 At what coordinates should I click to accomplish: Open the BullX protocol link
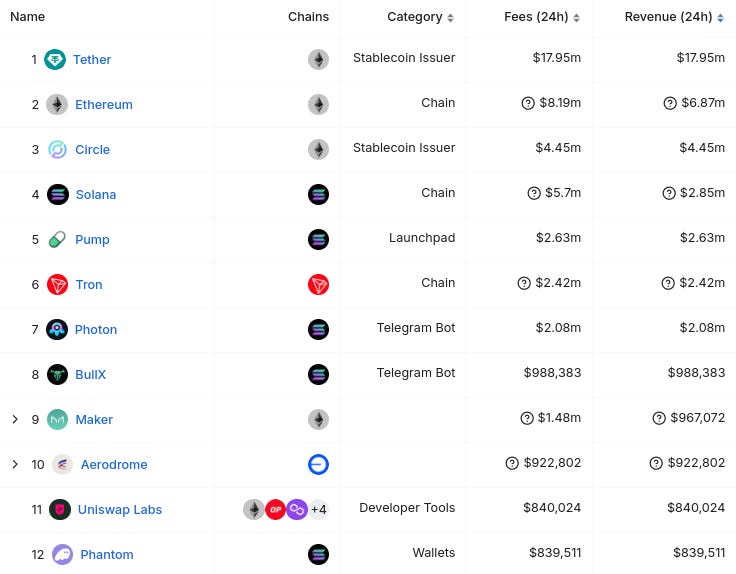[91, 375]
